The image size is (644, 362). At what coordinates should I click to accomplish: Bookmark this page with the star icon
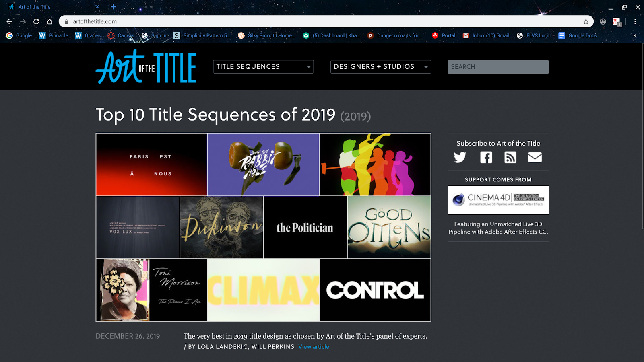pyautogui.click(x=586, y=21)
